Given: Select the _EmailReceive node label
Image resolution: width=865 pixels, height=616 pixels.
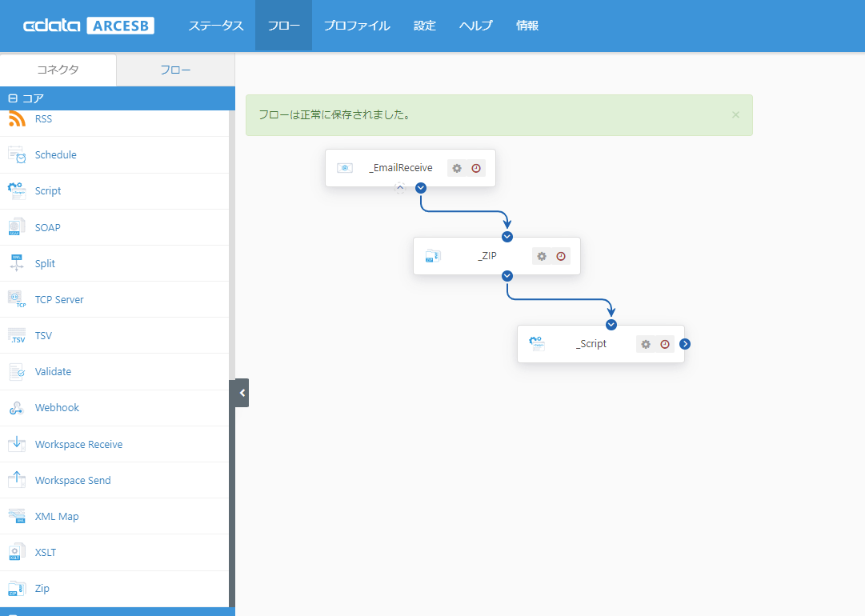Looking at the screenshot, I should (401, 168).
